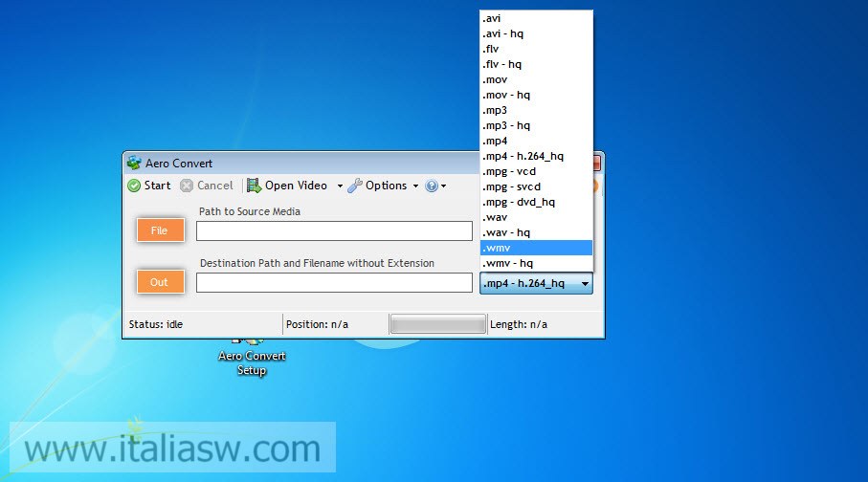Choose plain .mp4 format entry
The width and height of the screenshot is (868, 482).
(536, 141)
